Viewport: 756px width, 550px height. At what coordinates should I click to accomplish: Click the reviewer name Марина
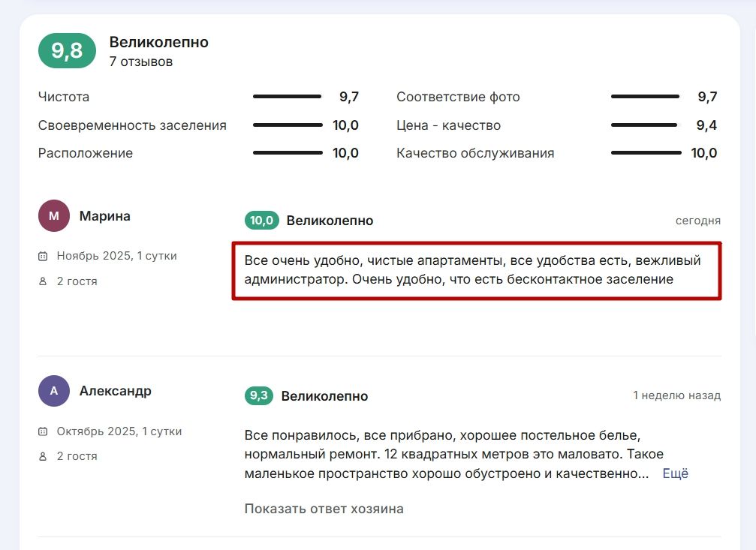click(105, 216)
